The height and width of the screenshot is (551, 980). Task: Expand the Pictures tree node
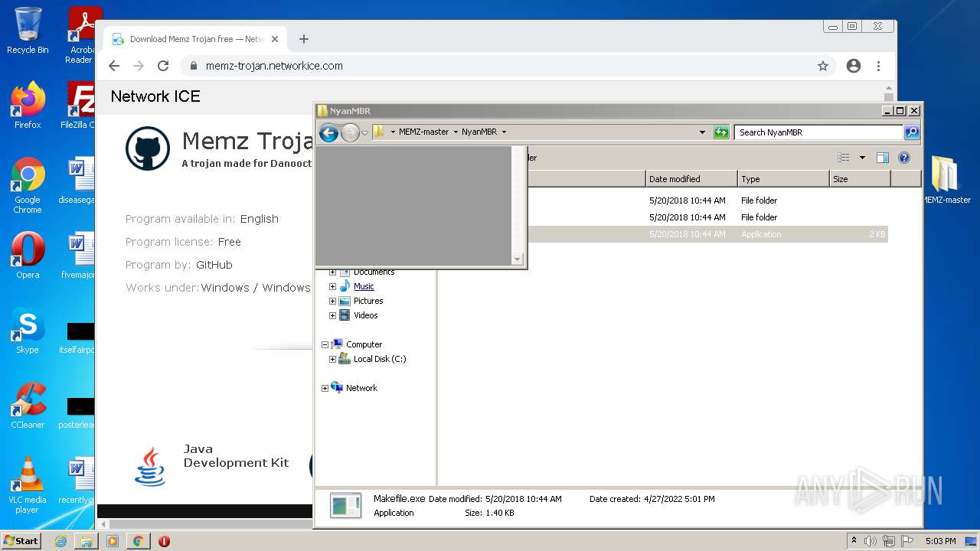(x=332, y=301)
